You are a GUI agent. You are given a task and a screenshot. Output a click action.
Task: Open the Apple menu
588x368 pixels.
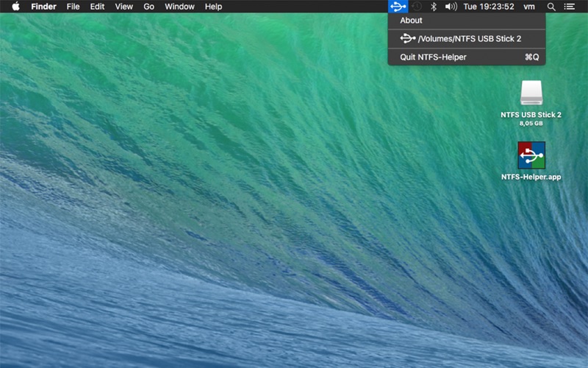click(15, 7)
